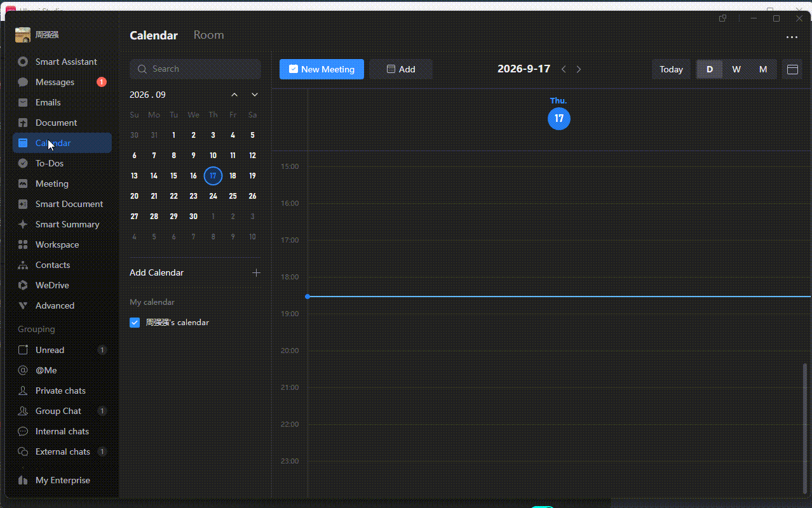
Task: Open My Enterprise
Action: tap(62, 480)
